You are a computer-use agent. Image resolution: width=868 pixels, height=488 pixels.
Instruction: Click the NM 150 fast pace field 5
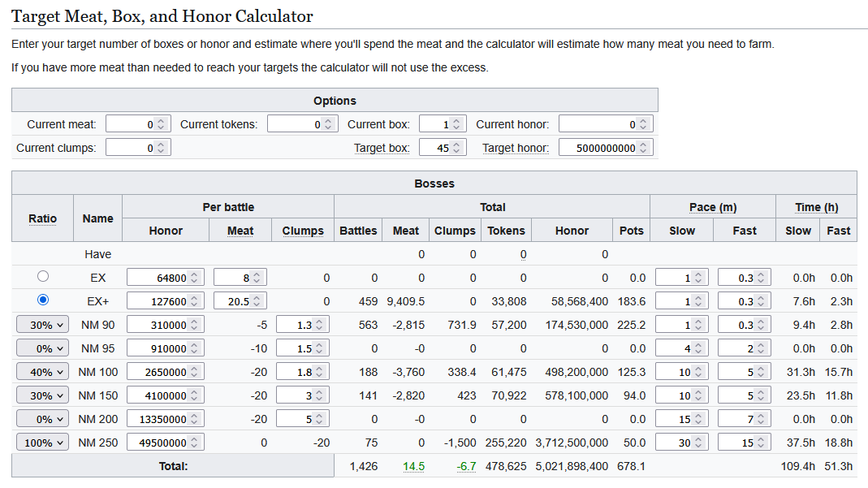745,395
